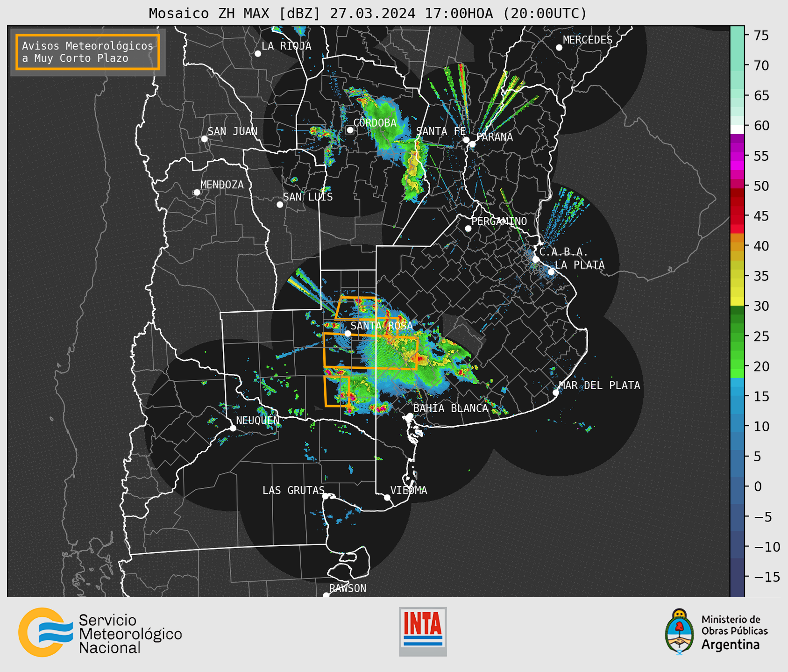The height and width of the screenshot is (672, 788).
Task: Click the LA PLATA city label
Action: (x=580, y=265)
